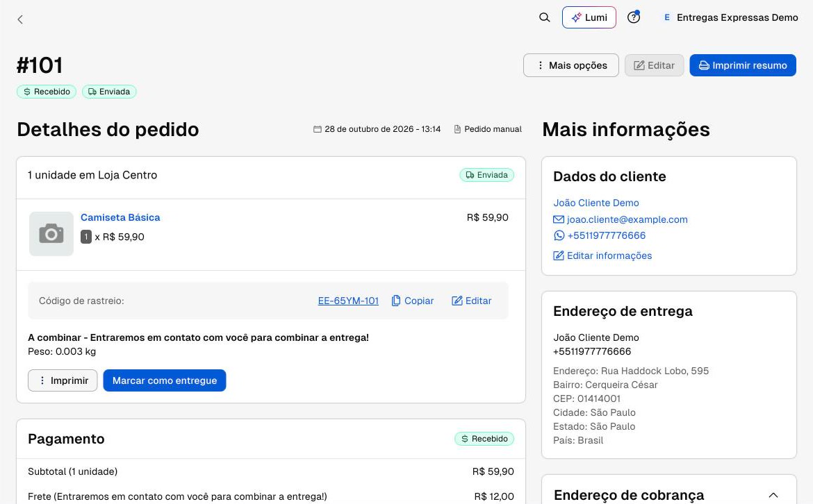
Task: Click the order number #101 heading
Action: (40, 66)
